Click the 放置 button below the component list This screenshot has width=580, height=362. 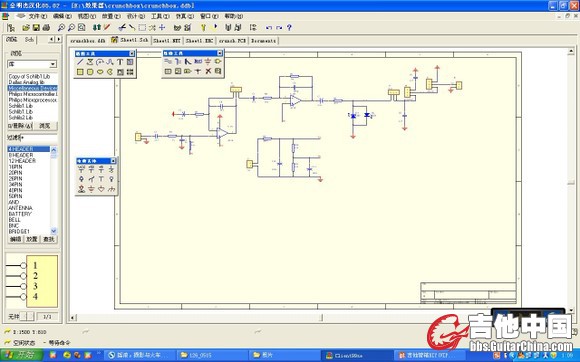point(32,239)
